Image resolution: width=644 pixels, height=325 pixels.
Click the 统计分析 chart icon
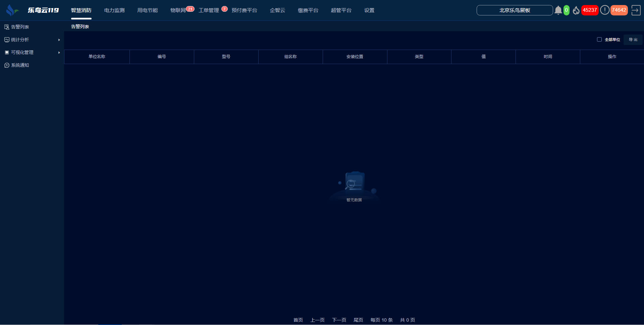[x=7, y=40]
